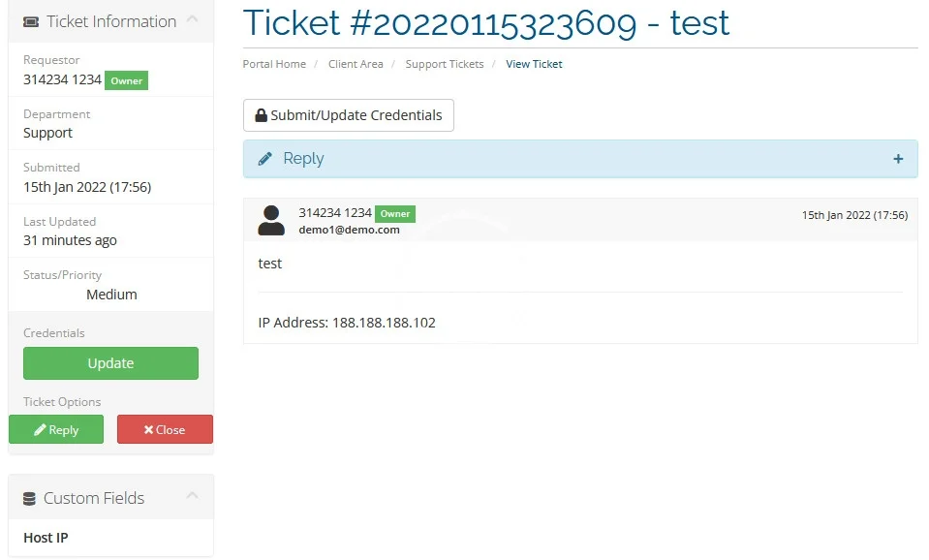The image size is (929, 560).
Task: Click the ticket icon beside Ticket Information
Action: click(31, 22)
